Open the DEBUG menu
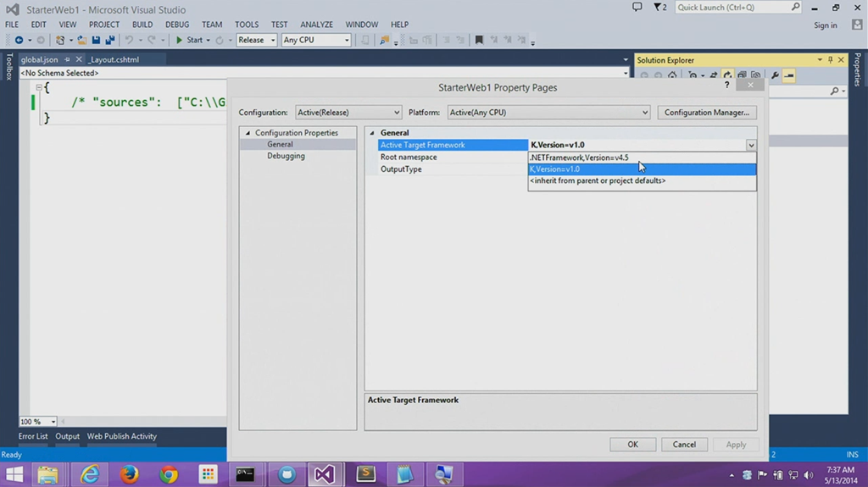 (177, 25)
